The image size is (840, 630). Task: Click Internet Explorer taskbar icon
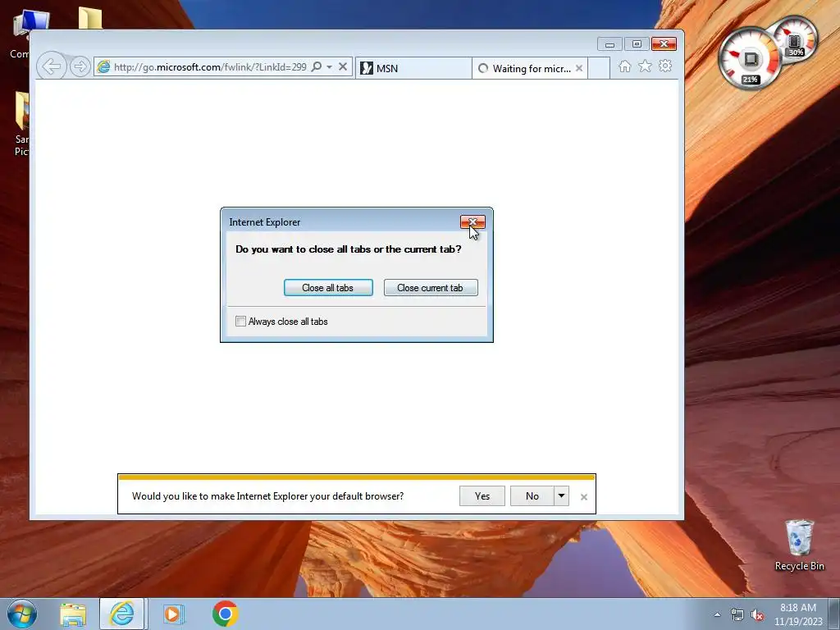click(122, 614)
